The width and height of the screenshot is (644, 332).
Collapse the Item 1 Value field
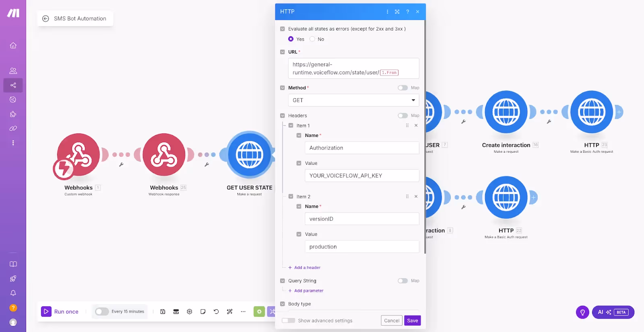click(299, 163)
